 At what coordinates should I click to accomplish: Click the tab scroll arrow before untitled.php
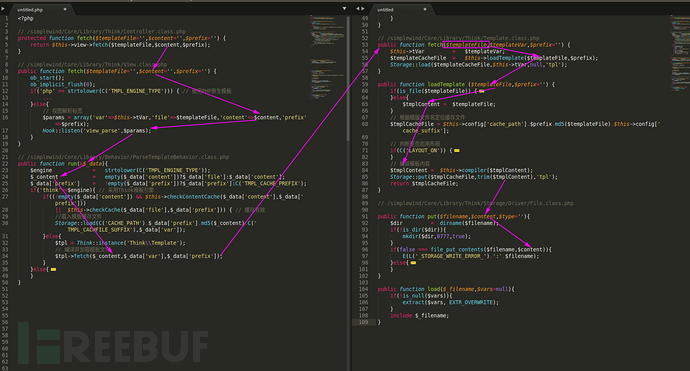(x=3, y=8)
